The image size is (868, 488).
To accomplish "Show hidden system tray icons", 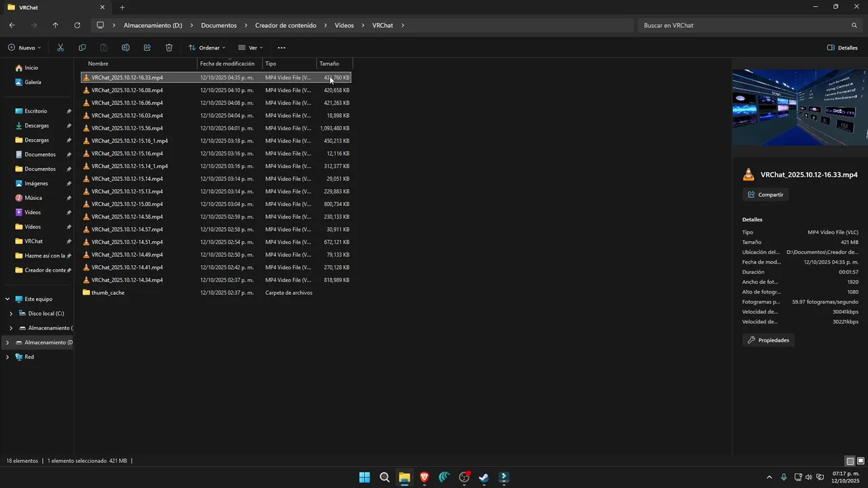I will pyautogui.click(x=769, y=477).
